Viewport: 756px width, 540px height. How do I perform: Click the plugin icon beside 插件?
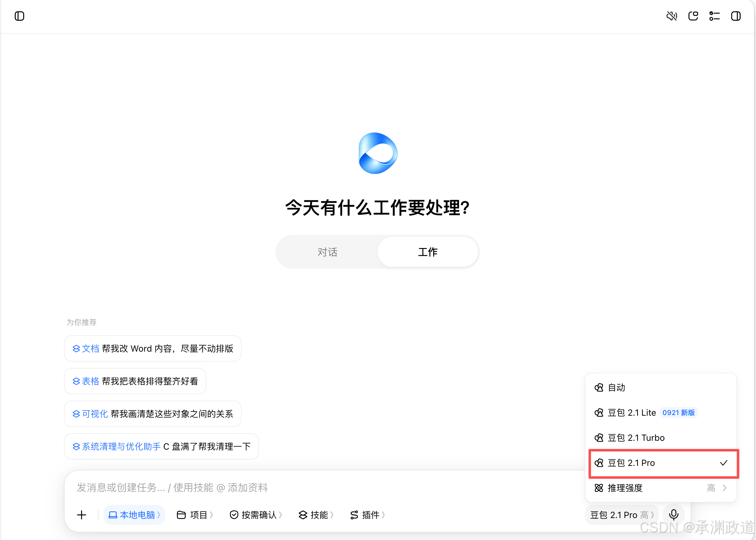tap(354, 515)
